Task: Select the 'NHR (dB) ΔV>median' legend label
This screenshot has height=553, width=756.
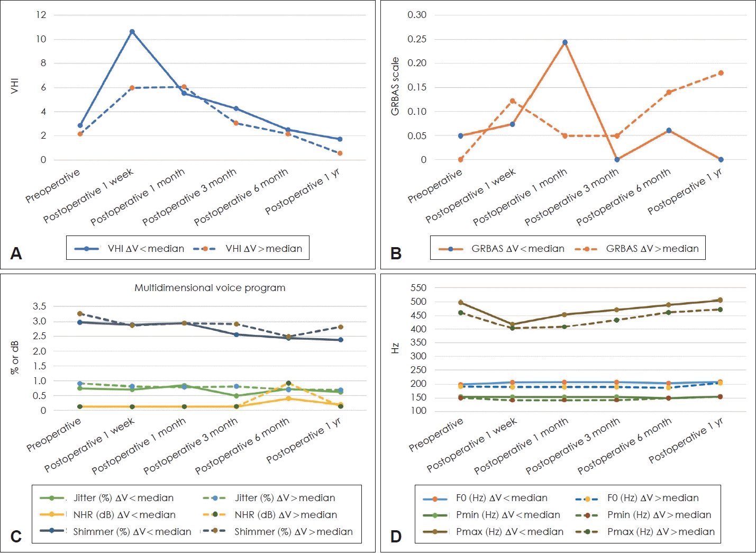Action: pyautogui.click(x=286, y=514)
